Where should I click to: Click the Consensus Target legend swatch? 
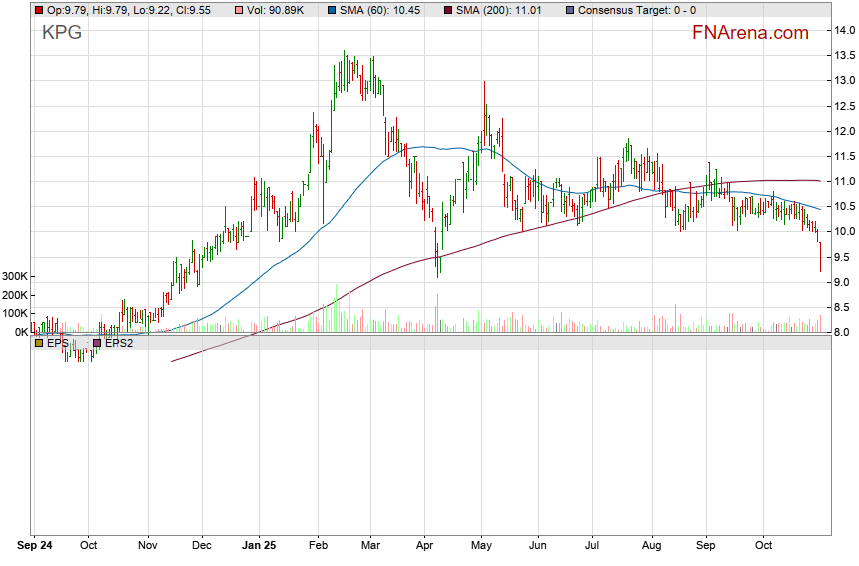pyautogui.click(x=569, y=10)
